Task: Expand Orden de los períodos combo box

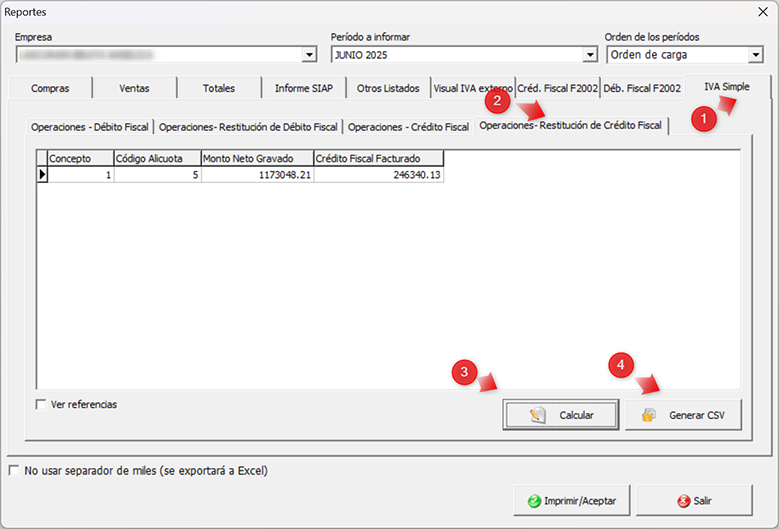Action: [755, 55]
